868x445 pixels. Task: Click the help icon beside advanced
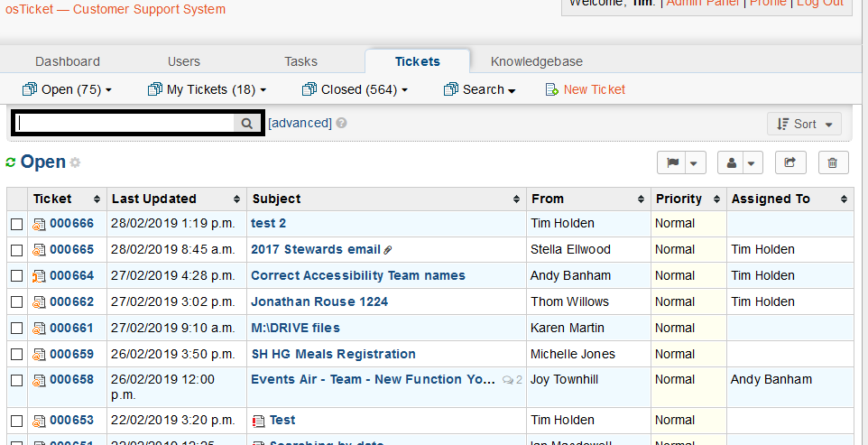click(x=342, y=124)
